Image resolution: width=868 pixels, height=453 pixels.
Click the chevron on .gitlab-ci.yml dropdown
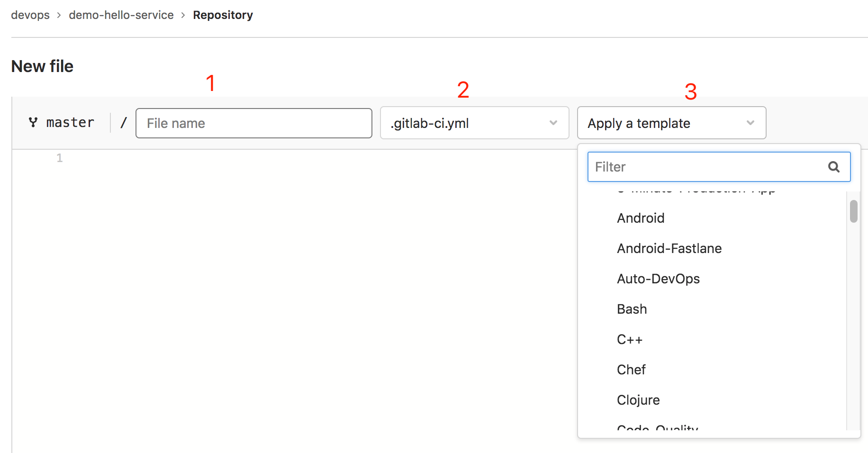coord(553,123)
